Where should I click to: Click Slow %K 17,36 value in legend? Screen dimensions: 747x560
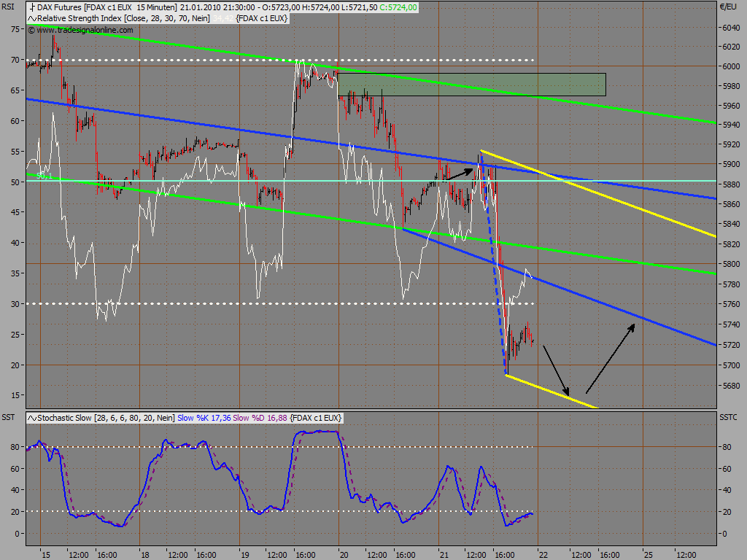(x=204, y=418)
